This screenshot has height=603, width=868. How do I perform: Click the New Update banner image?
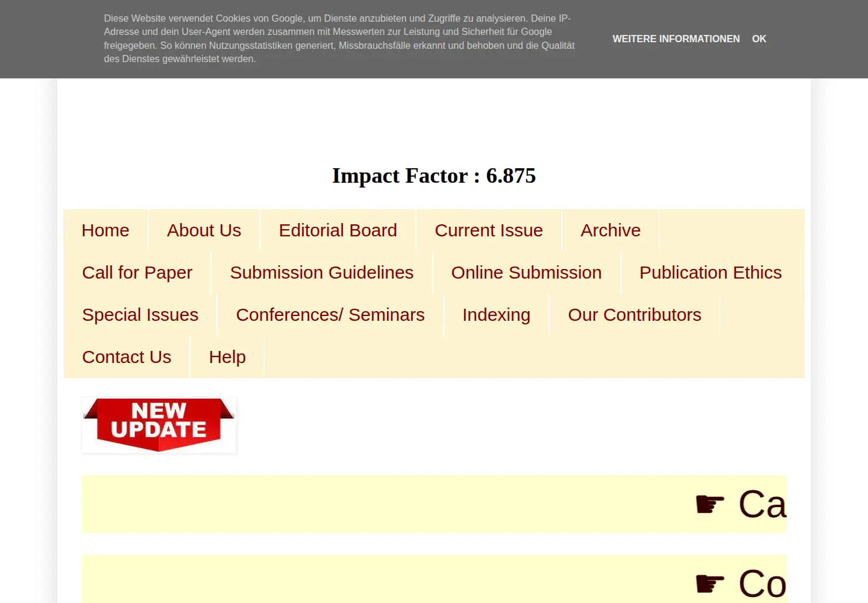point(159,425)
